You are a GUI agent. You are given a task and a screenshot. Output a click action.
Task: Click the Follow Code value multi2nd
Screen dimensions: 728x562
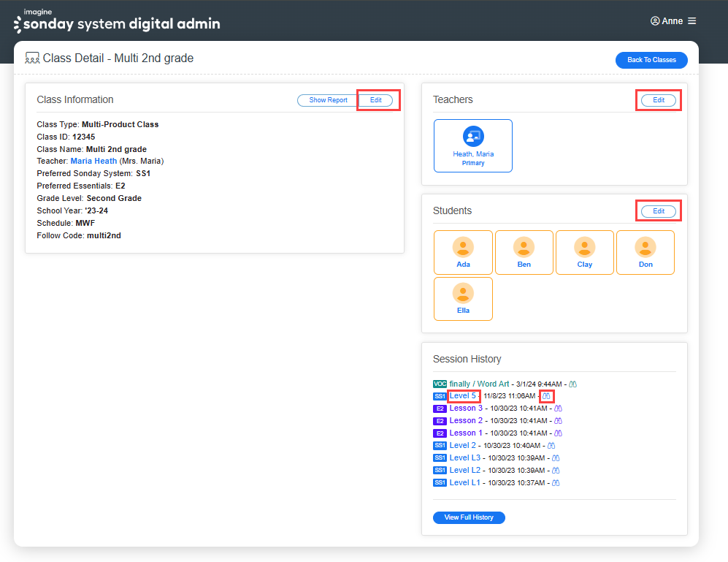(104, 235)
